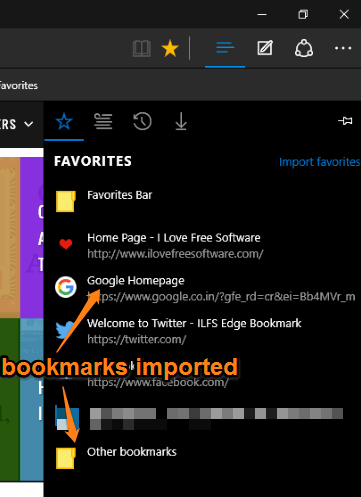This screenshot has height=497, width=361.
Task: Open Welcome to Twitter - ILFS Edge Bookmark
Action: (202, 331)
